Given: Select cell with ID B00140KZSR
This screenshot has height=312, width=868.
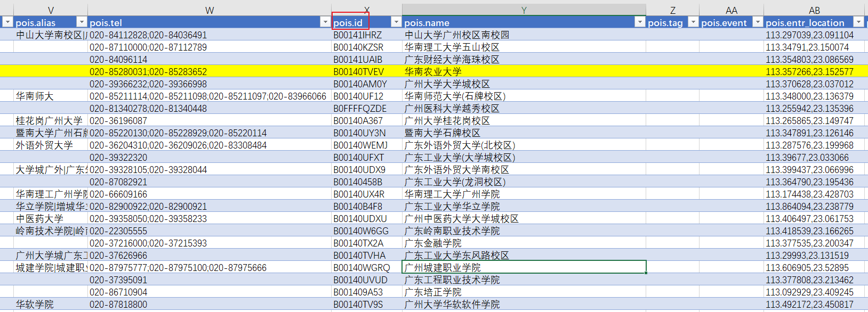Looking at the screenshot, I should click(x=367, y=47).
